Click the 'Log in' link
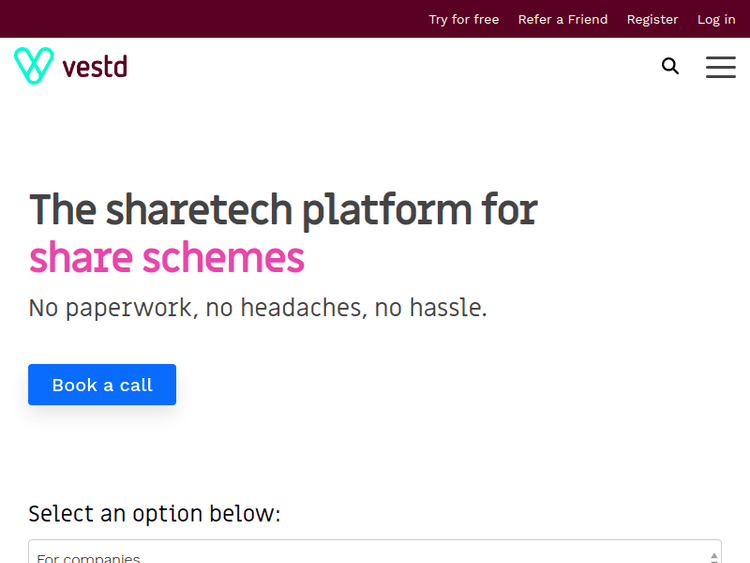The height and width of the screenshot is (563, 750). [x=716, y=19]
